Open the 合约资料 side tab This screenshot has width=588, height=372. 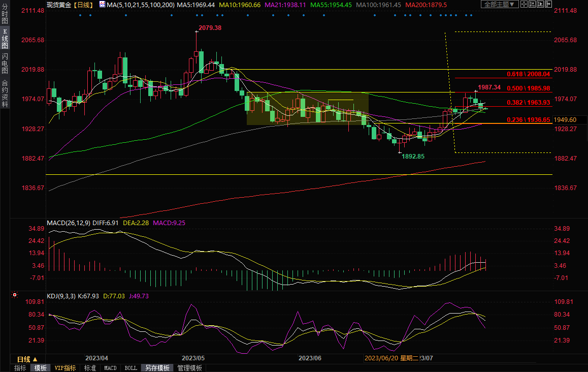(5, 93)
